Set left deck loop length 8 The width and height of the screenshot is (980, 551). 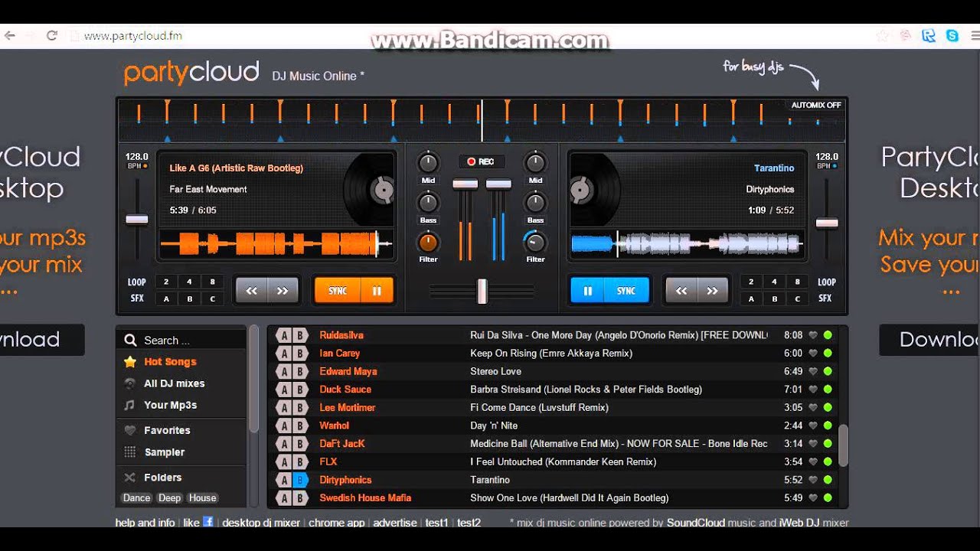pyautogui.click(x=212, y=282)
